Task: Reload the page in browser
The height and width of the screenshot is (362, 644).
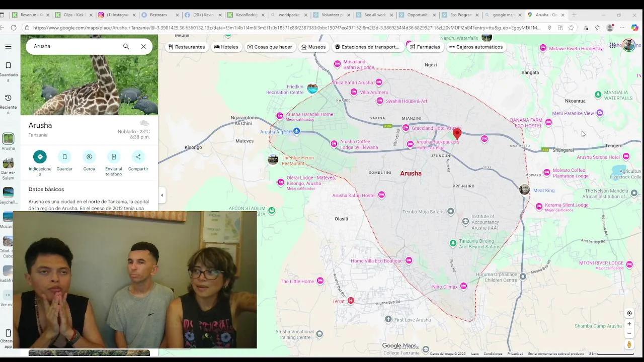Action: click(x=14, y=28)
